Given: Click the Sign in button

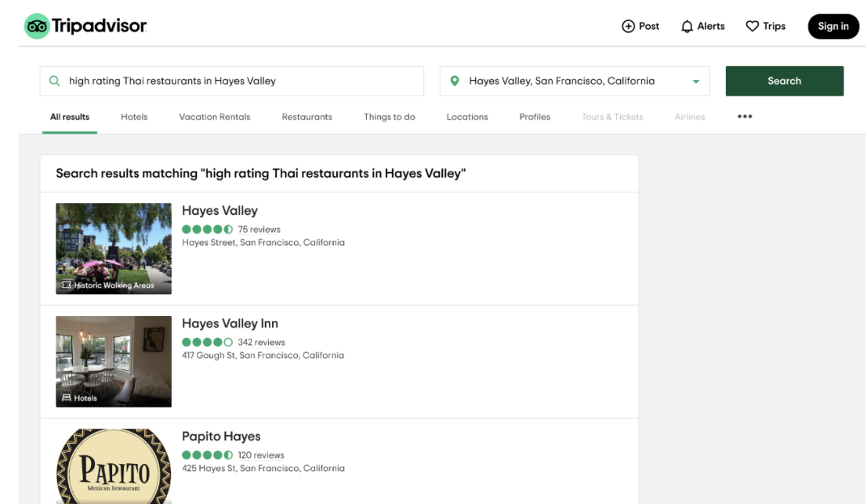Looking at the screenshot, I should point(833,27).
